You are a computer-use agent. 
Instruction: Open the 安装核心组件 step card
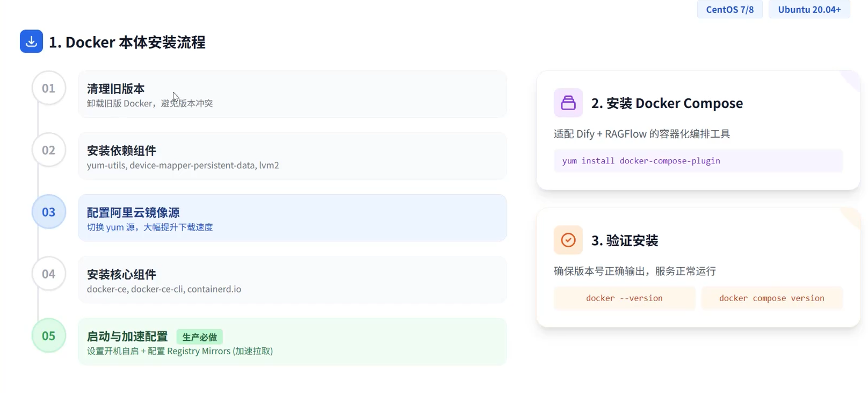pos(292,280)
